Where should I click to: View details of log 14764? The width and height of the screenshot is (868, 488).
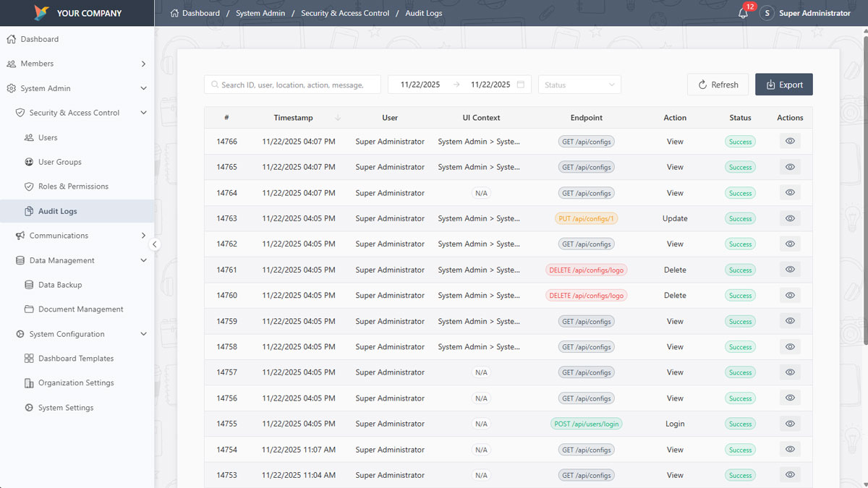(790, 193)
